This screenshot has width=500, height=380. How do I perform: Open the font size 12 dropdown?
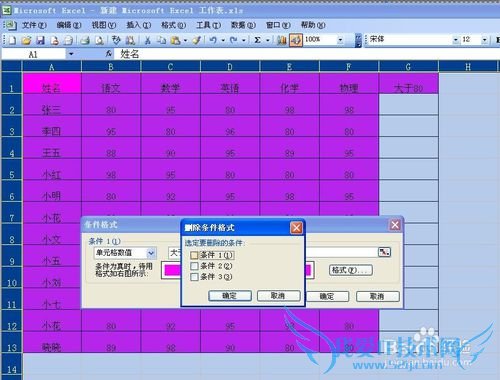(x=484, y=40)
